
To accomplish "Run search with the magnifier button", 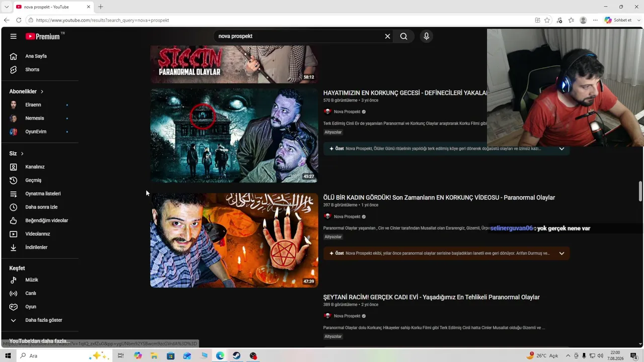I will 404,36.
